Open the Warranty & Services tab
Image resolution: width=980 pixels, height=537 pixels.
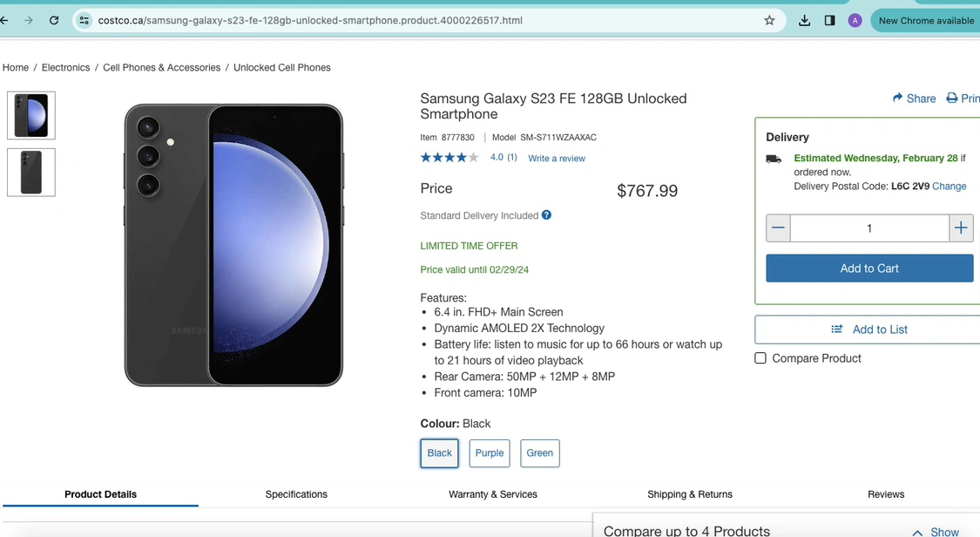[493, 494]
